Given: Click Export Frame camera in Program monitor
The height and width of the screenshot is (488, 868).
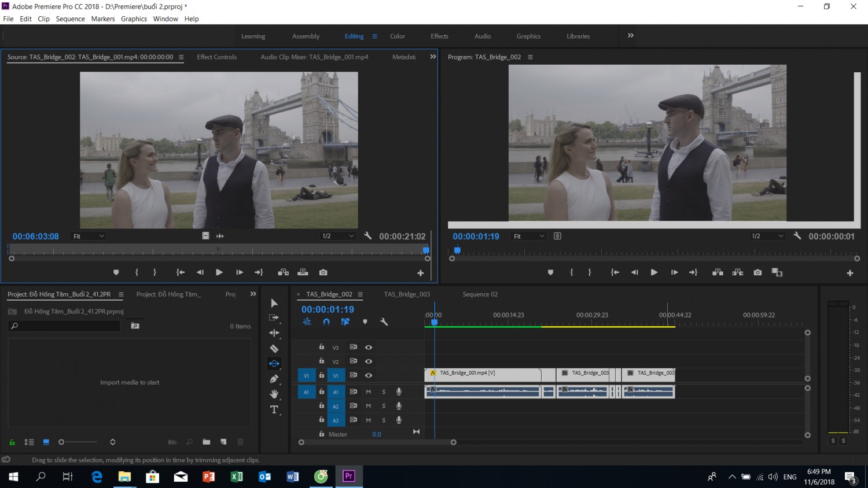Looking at the screenshot, I should [757, 272].
